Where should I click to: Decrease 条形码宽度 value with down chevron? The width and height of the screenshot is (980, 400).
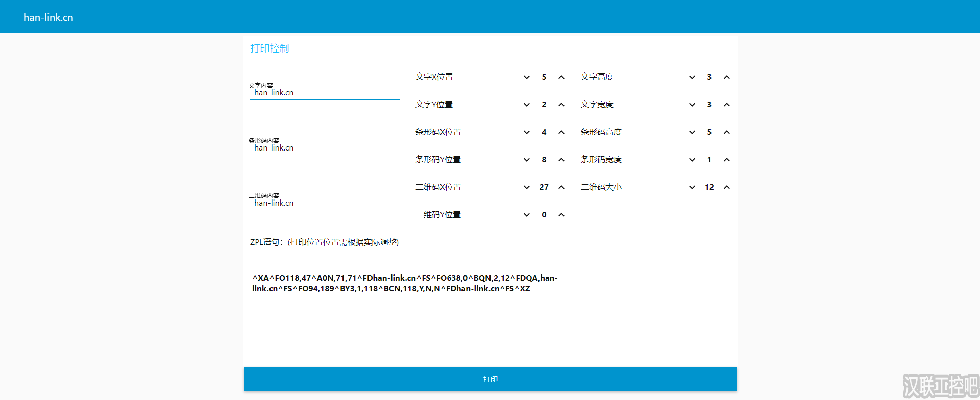692,160
